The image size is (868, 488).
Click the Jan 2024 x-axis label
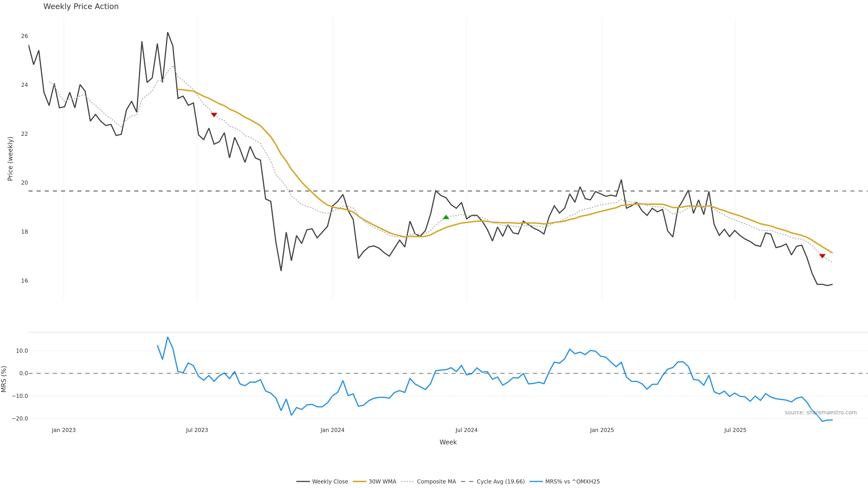[x=332, y=430]
